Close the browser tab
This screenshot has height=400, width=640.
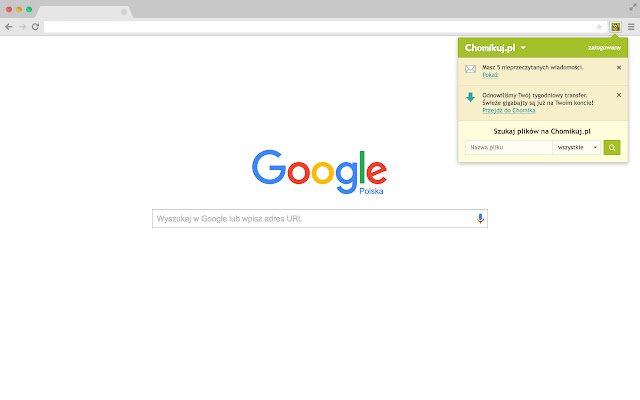[124, 12]
